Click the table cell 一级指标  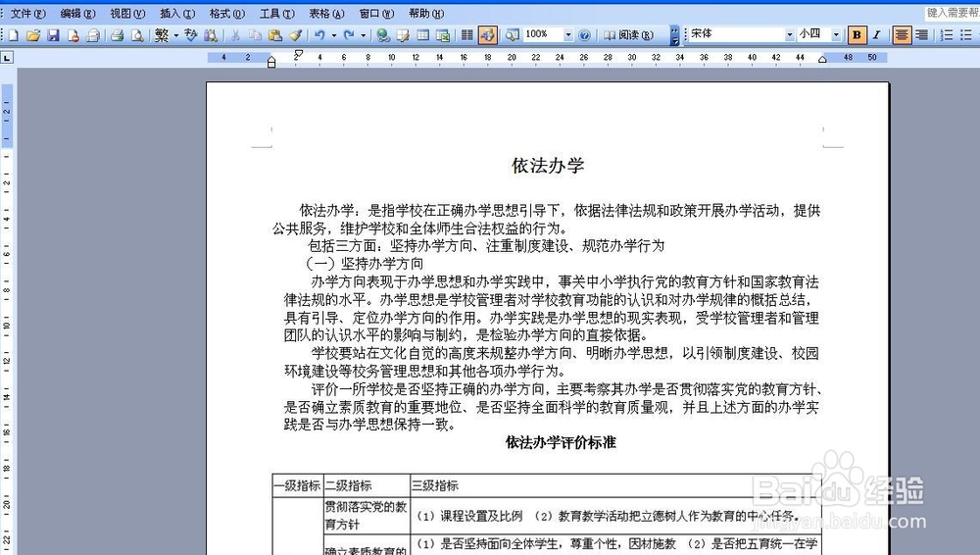pyautogui.click(x=298, y=485)
